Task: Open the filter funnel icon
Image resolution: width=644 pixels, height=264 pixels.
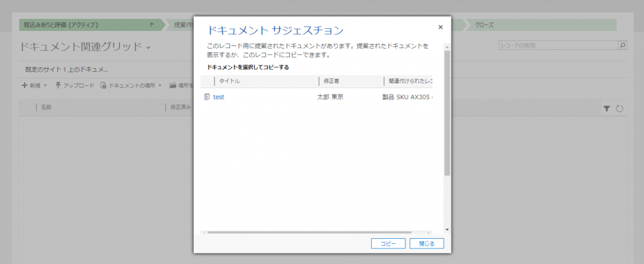Action: tap(607, 108)
